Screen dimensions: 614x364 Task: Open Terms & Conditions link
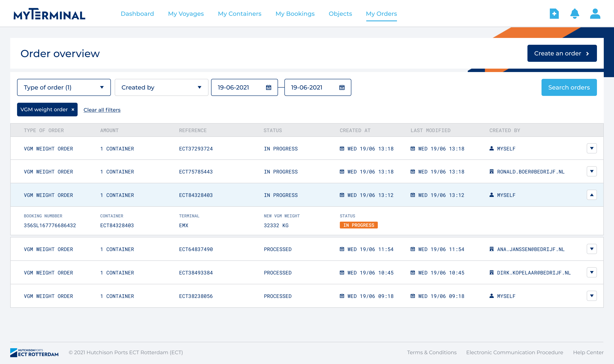point(432,352)
